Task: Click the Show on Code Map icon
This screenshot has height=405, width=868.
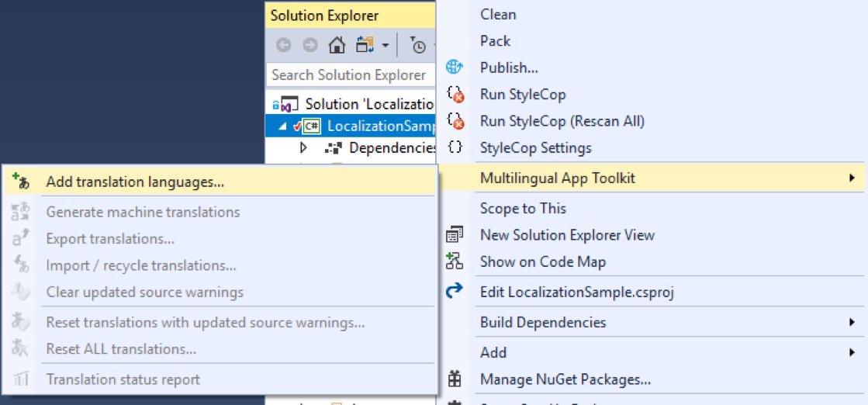Action: [455, 261]
